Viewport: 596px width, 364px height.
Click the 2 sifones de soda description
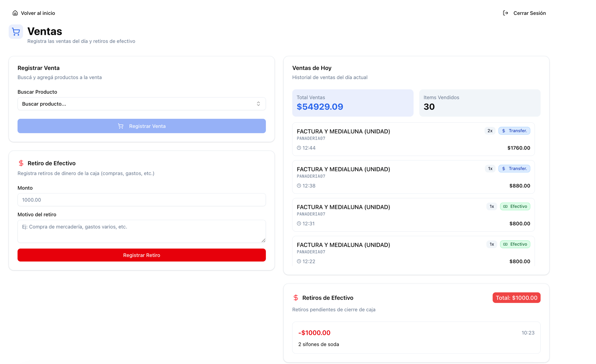pos(319,344)
